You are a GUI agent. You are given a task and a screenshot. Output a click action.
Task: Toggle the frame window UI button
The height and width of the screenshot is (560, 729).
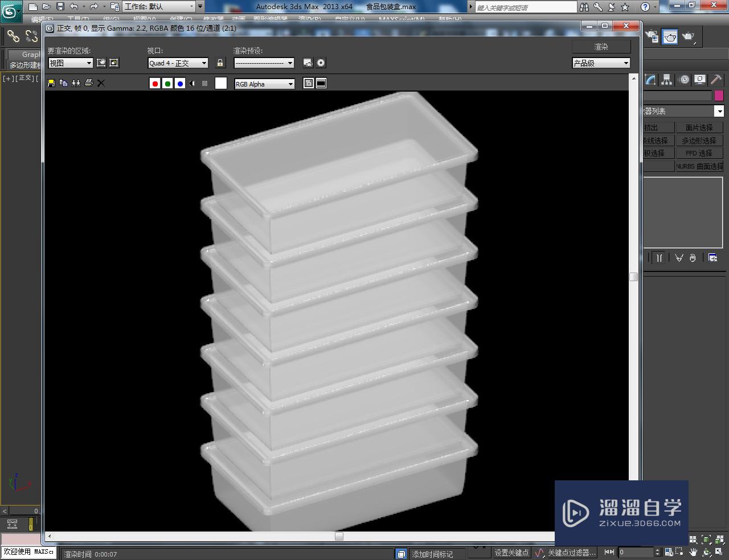click(x=321, y=84)
